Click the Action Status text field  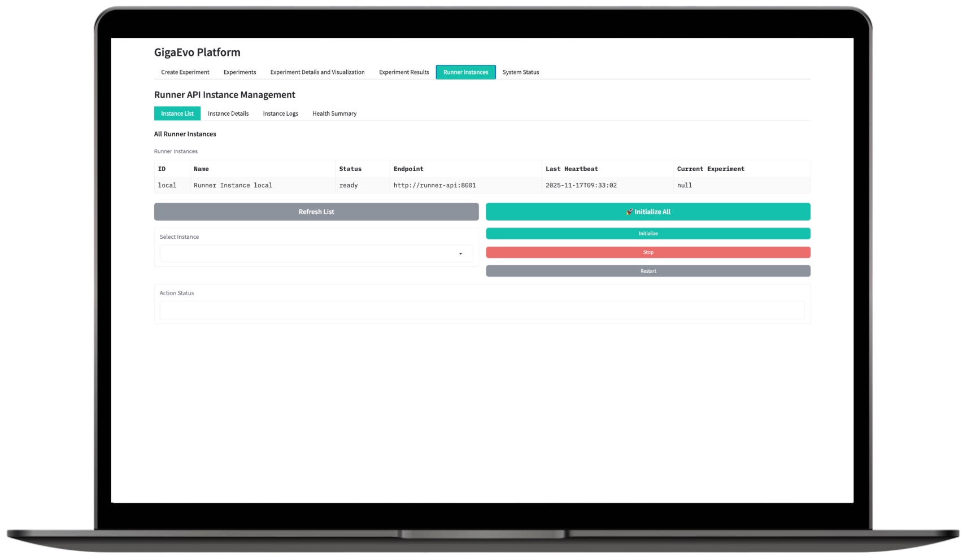point(482,310)
